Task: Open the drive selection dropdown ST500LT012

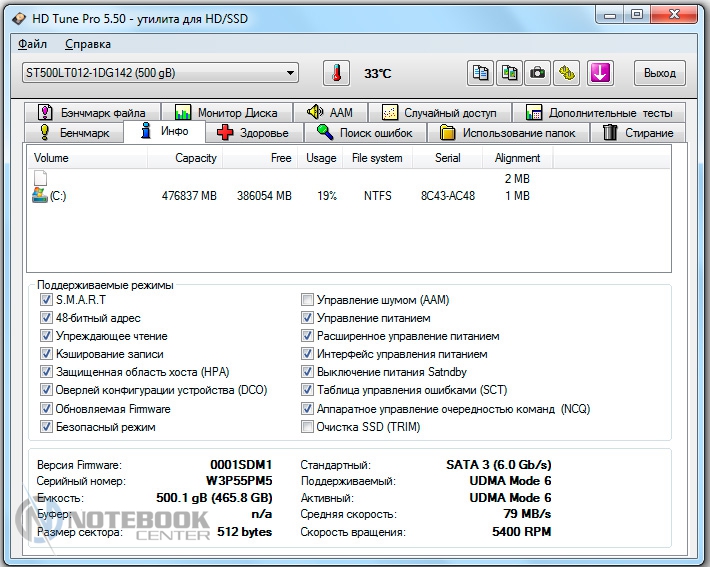Action: tap(160, 73)
